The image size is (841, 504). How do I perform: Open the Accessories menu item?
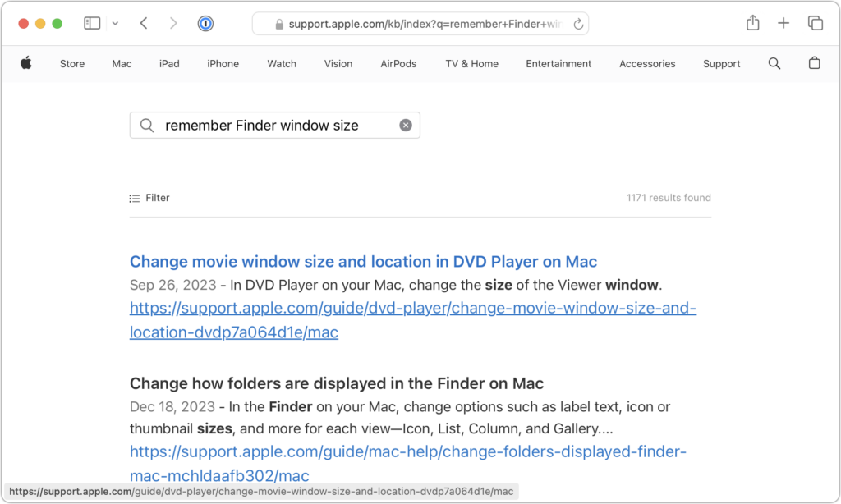pos(647,64)
